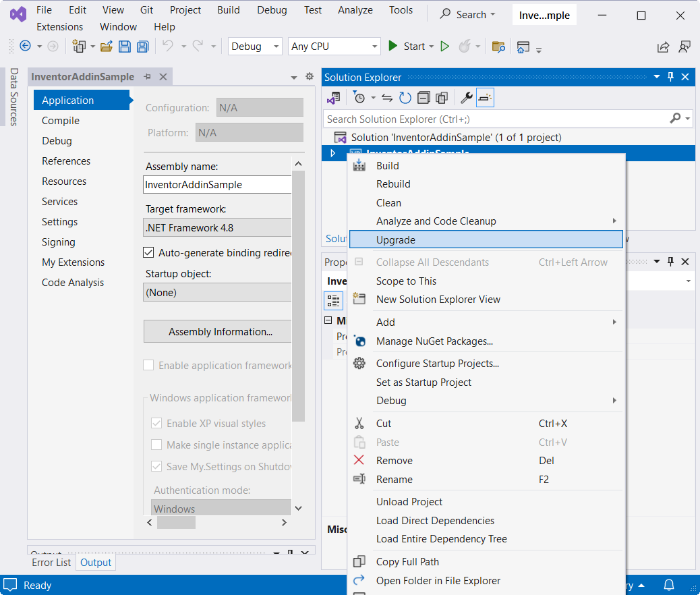Screen dimensions: 700x595
Task: Click the Save All icon
Action: coord(142,47)
